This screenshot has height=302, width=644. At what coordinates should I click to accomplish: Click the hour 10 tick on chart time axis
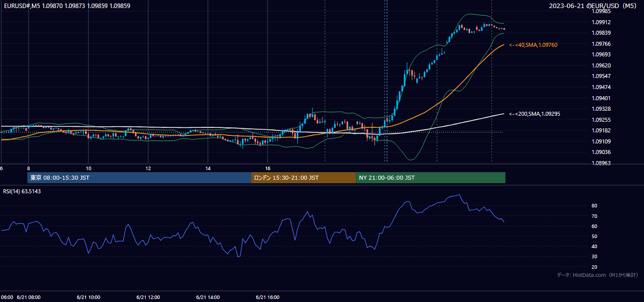coord(89,168)
